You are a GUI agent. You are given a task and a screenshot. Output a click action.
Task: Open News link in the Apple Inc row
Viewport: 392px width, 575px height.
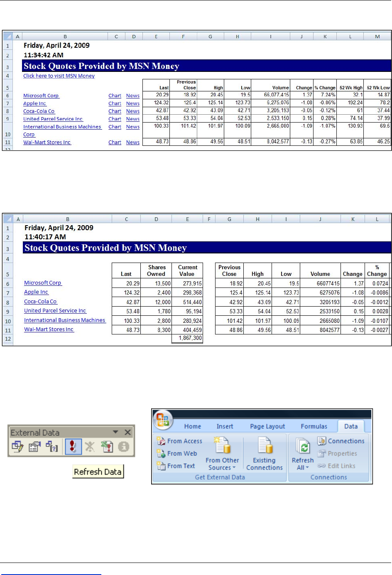click(133, 103)
